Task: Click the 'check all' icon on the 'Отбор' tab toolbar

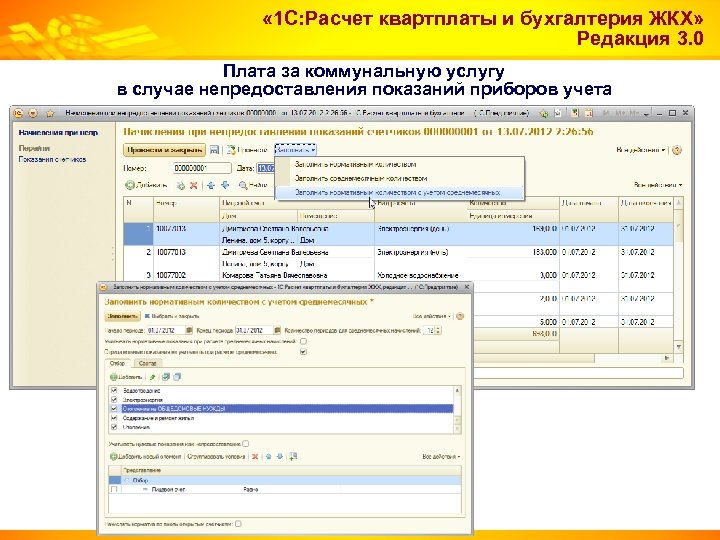Action: tap(166, 377)
